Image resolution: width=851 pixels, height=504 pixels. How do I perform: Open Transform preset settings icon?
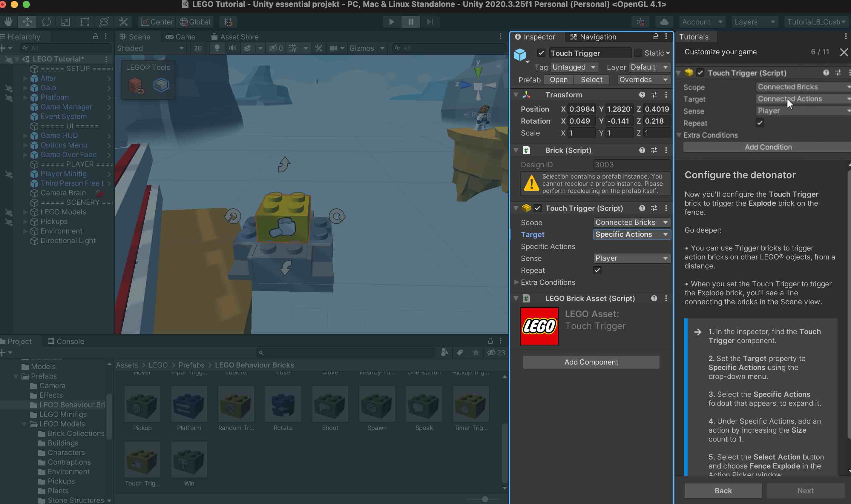654,95
